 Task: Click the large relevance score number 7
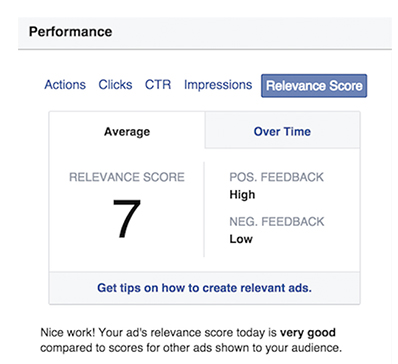tap(127, 219)
